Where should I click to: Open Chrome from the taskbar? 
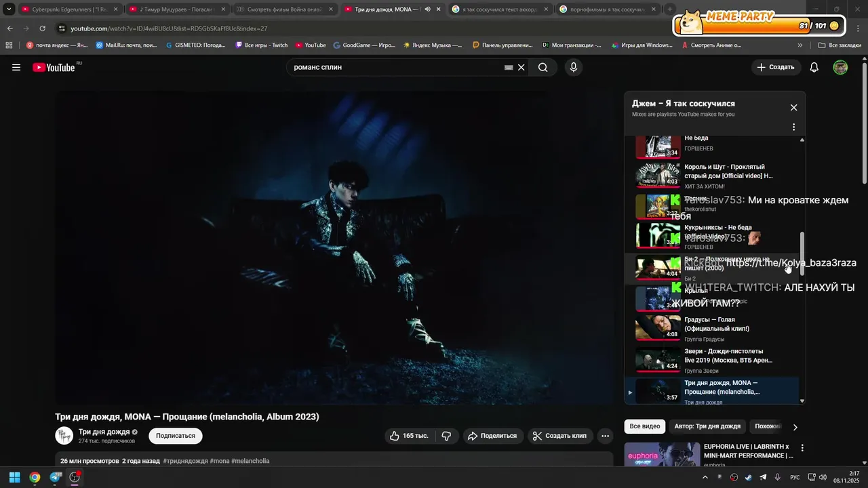[35, 477]
